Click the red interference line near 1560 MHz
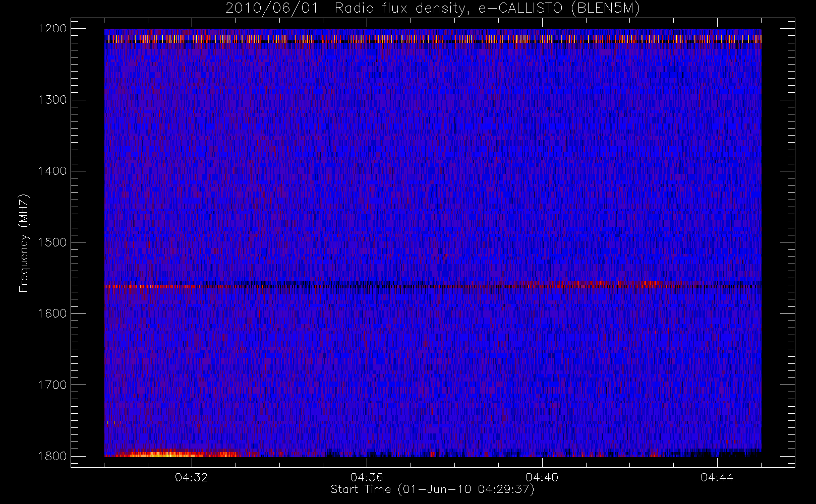This screenshot has width=816, height=504. [x=433, y=286]
